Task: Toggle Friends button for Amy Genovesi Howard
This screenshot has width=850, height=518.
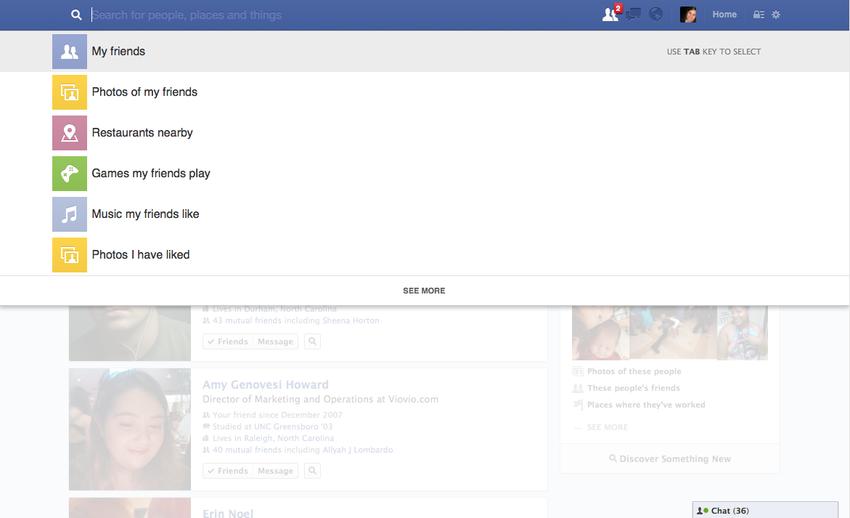Action: tap(227, 471)
